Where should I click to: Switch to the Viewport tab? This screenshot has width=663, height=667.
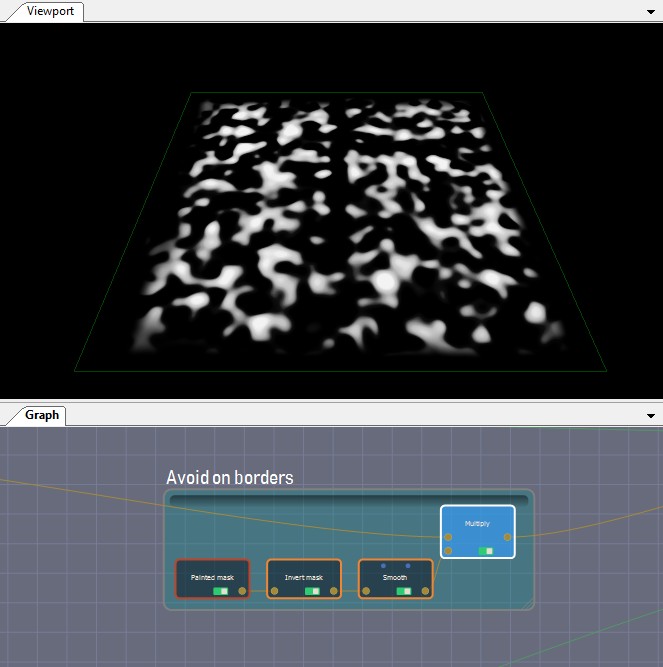(50, 11)
